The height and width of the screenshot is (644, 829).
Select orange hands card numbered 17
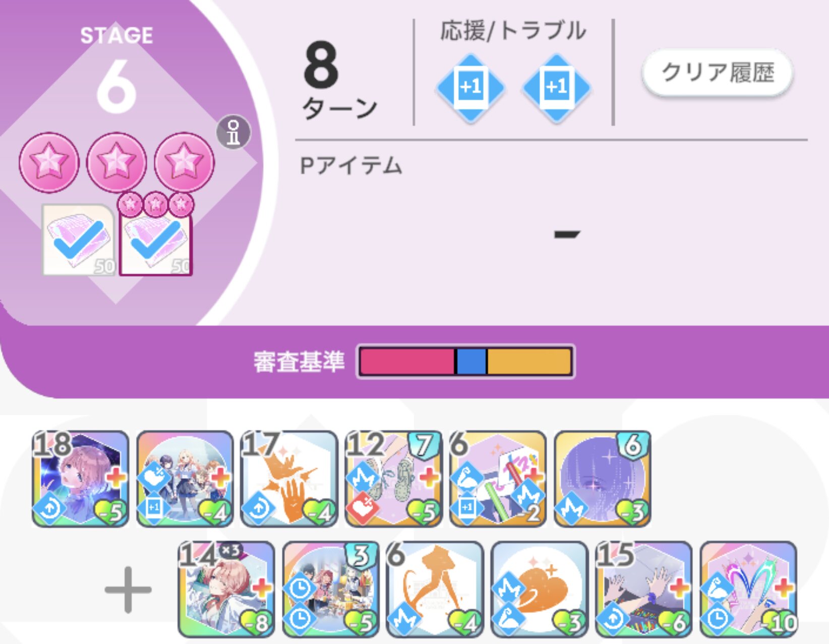tap(289, 479)
